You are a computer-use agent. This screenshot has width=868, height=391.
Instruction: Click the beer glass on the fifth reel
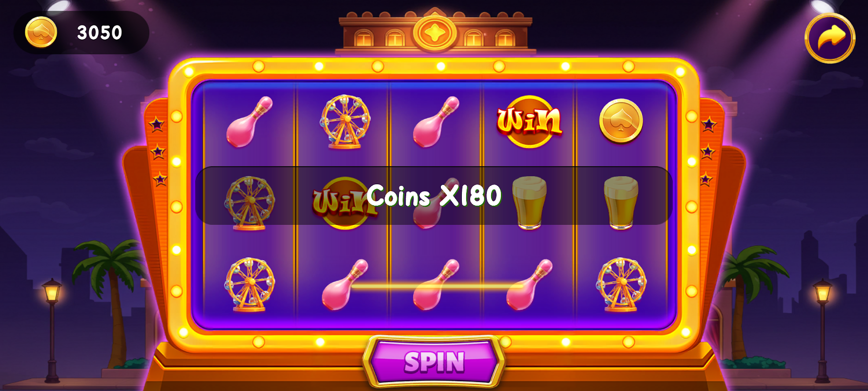621,202
